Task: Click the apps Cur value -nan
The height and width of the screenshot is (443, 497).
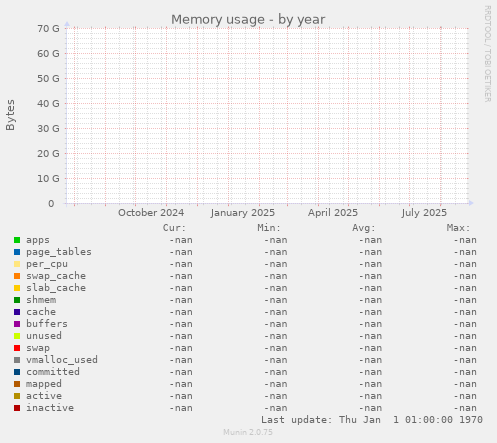Action: click(181, 240)
